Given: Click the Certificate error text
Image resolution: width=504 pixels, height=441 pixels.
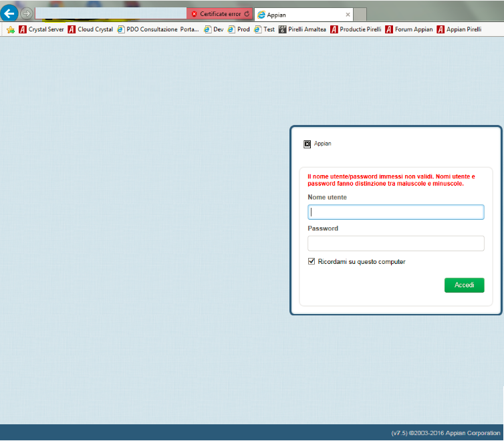Looking at the screenshot, I should (221, 14).
